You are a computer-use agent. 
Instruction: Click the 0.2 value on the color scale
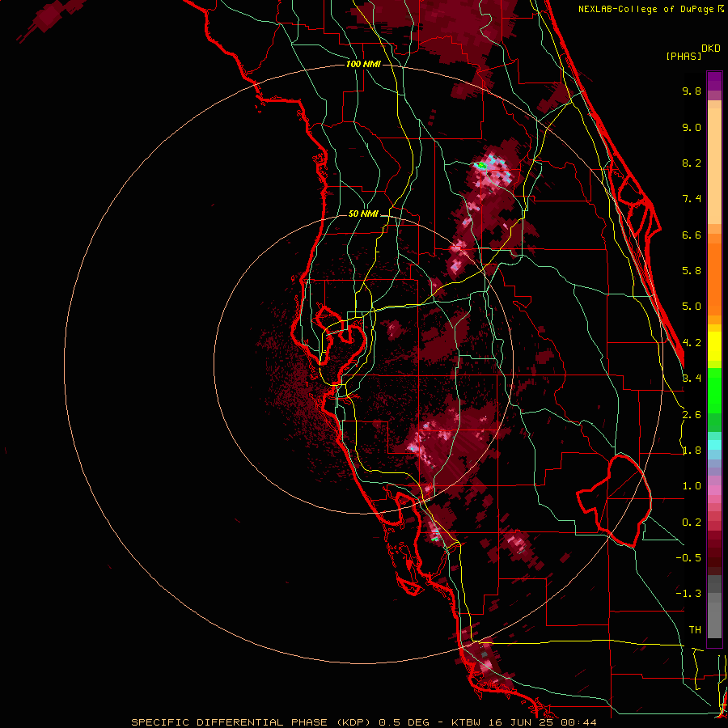click(x=692, y=523)
